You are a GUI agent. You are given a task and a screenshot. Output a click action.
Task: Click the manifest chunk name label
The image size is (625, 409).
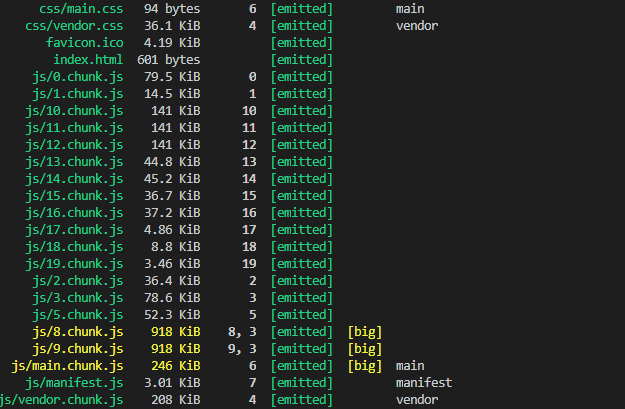pyautogui.click(x=424, y=383)
